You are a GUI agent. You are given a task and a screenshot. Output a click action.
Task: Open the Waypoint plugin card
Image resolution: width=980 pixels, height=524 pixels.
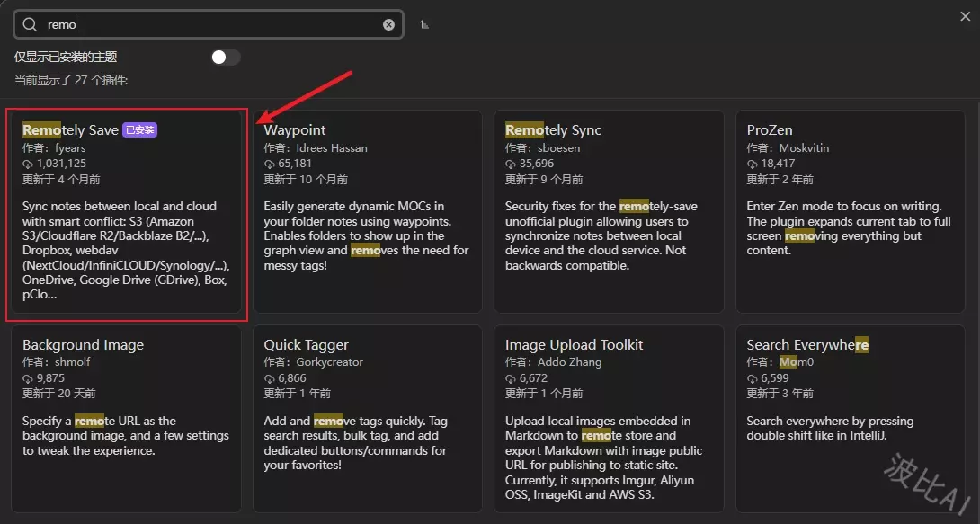368,212
